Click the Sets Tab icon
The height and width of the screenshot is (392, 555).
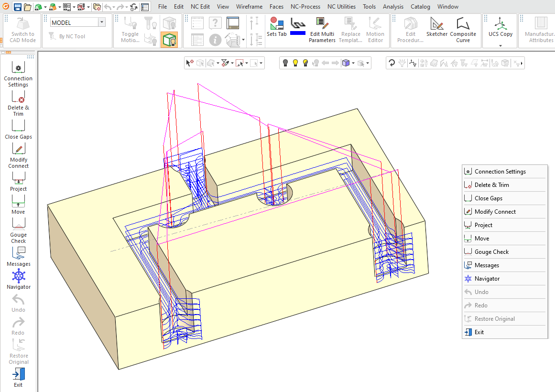tap(276, 26)
